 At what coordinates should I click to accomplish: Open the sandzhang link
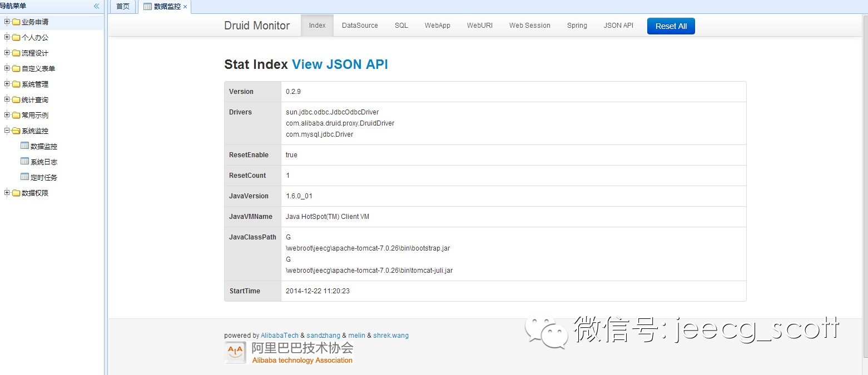[323, 336]
